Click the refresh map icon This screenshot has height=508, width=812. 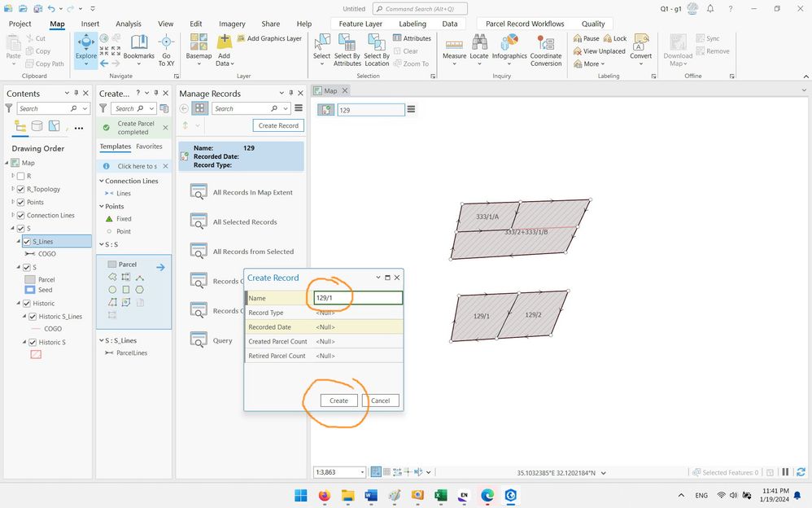point(801,472)
